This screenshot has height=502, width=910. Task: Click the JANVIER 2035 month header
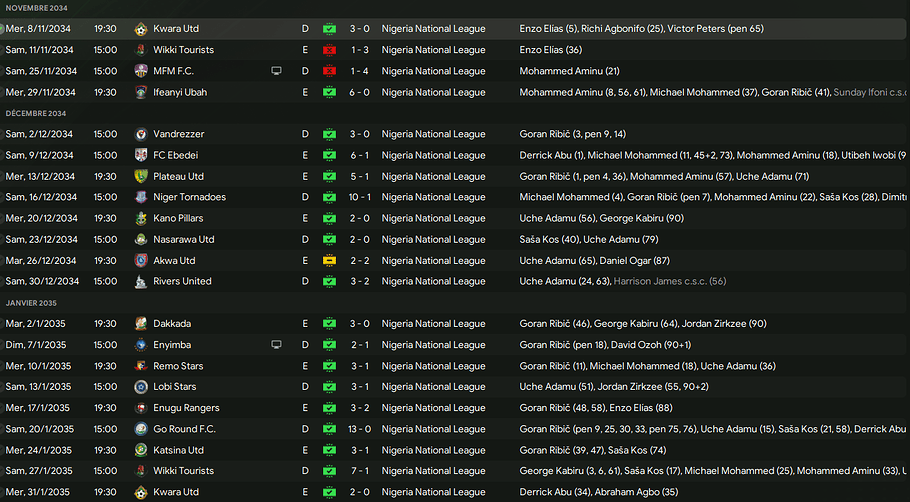31,303
